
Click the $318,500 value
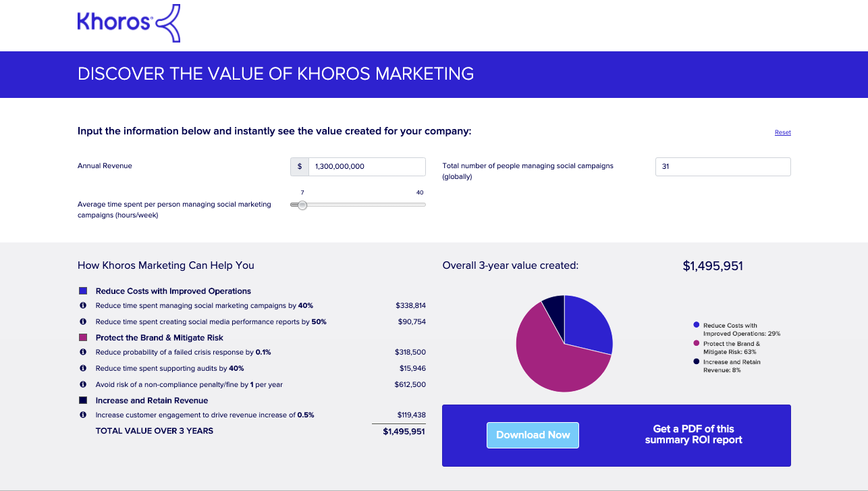pos(410,352)
